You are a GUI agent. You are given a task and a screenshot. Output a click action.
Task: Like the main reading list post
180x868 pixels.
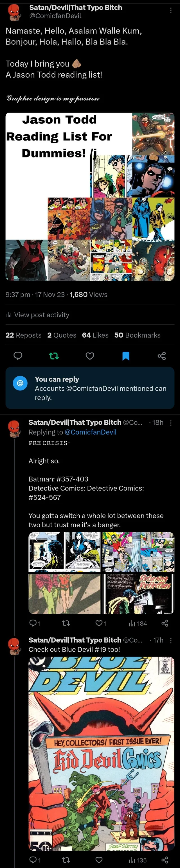tap(90, 356)
